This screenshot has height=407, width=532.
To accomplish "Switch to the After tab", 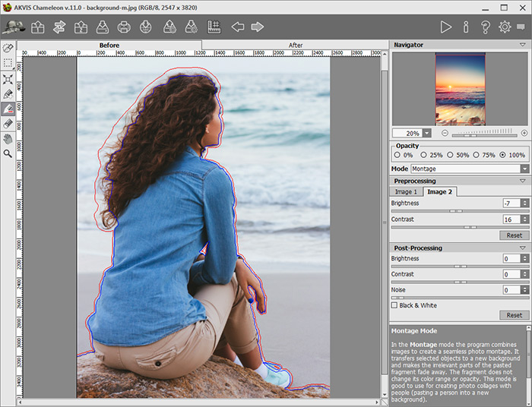I will pos(296,45).
